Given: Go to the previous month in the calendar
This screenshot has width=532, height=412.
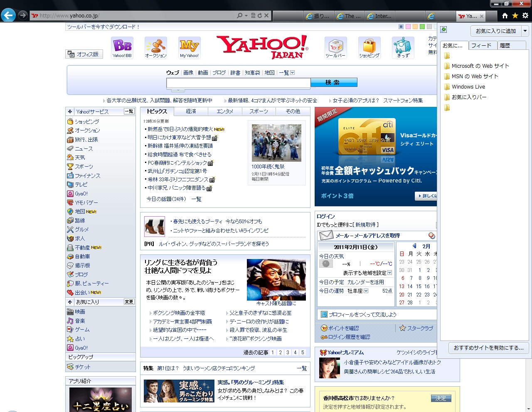Looking at the screenshot, I should point(414,246).
